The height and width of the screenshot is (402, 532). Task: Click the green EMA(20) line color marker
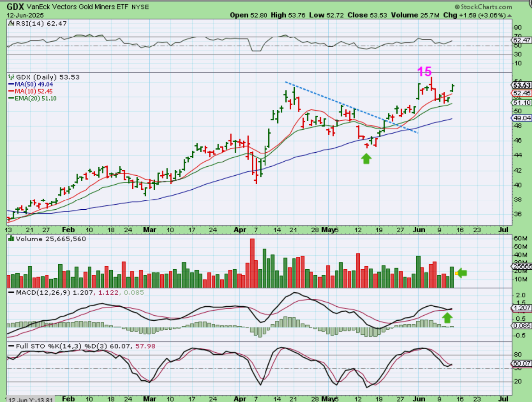tap(11, 98)
